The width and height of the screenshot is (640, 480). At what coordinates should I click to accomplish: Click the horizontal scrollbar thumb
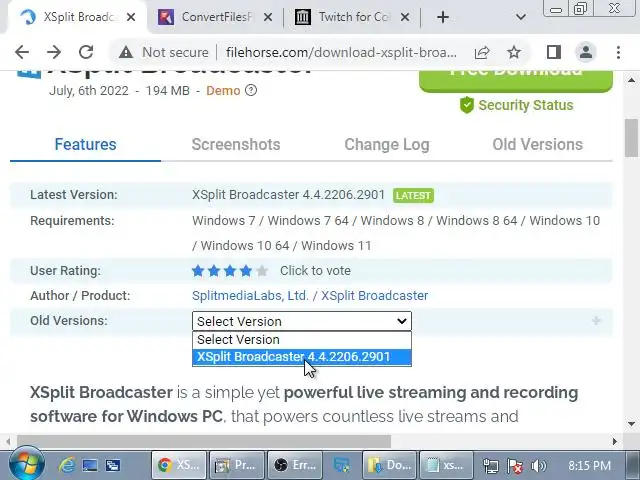(204, 441)
